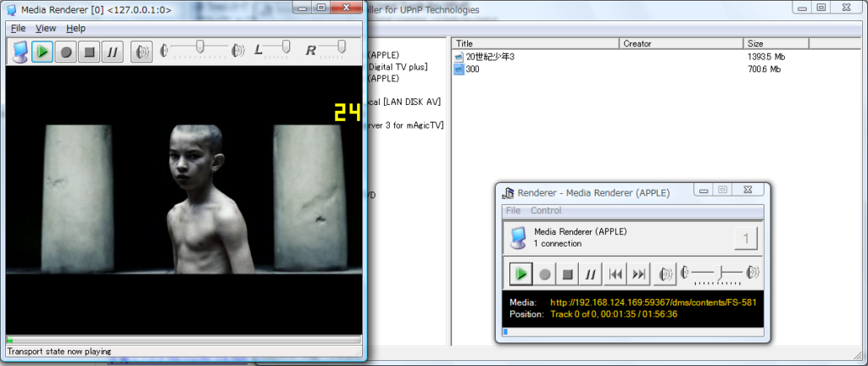Skip to previous track in Renderer panel
This screenshot has width=868, height=366.
pyautogui.click(x=615, y=274)
